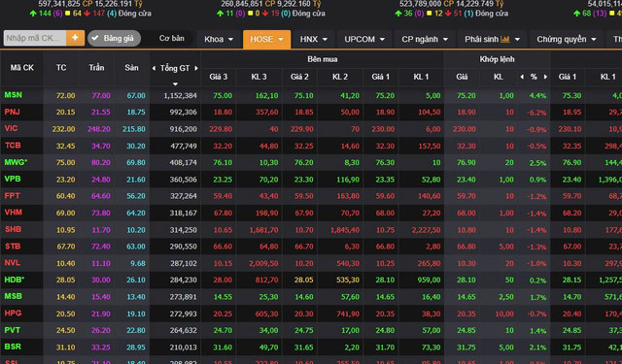Select the PNJ stock code
Image resolution: width=622 pixels, height=364 pixels.
click(x=12, y=112)
